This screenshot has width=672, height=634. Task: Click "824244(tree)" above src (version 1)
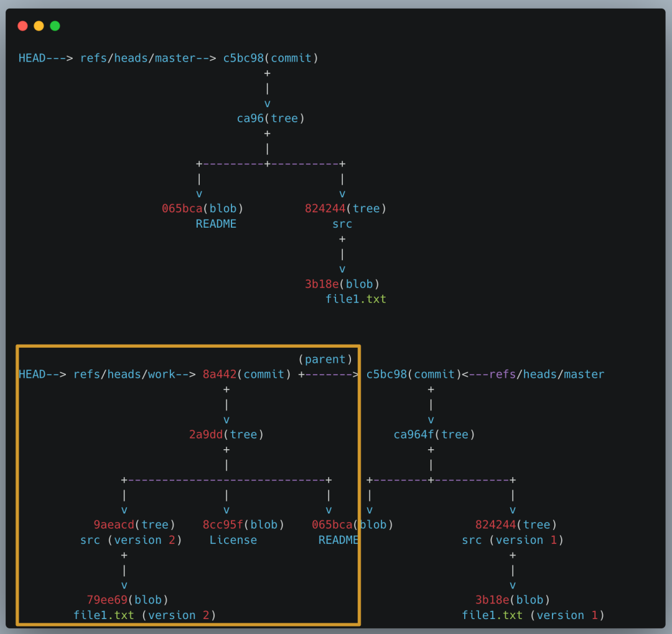pyautogui.click(x=516, y=524)
